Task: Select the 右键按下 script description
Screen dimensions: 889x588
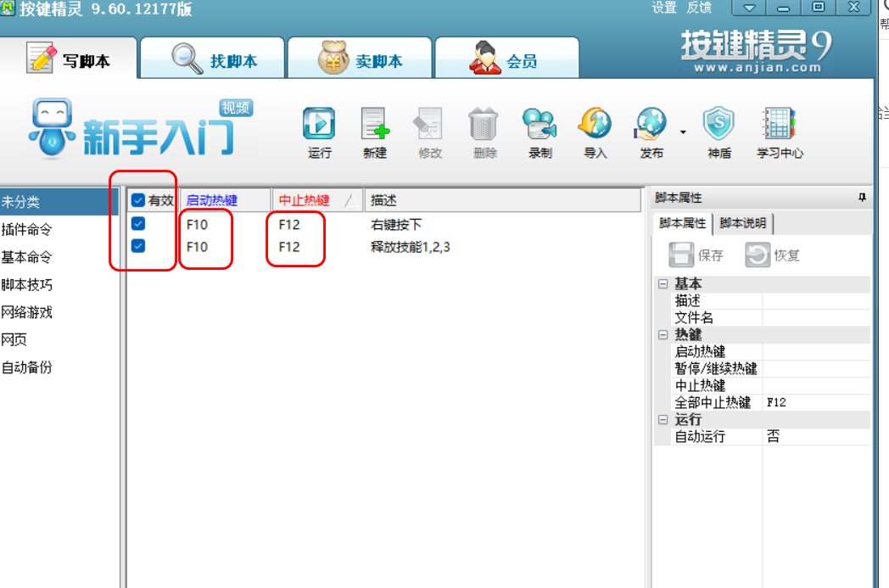Action: [396, 225]
